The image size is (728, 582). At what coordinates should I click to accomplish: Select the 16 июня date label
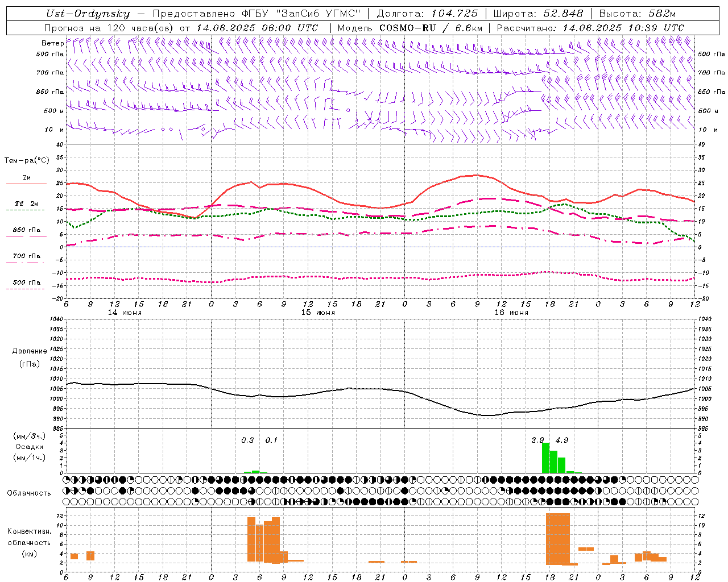click(511, 313)
